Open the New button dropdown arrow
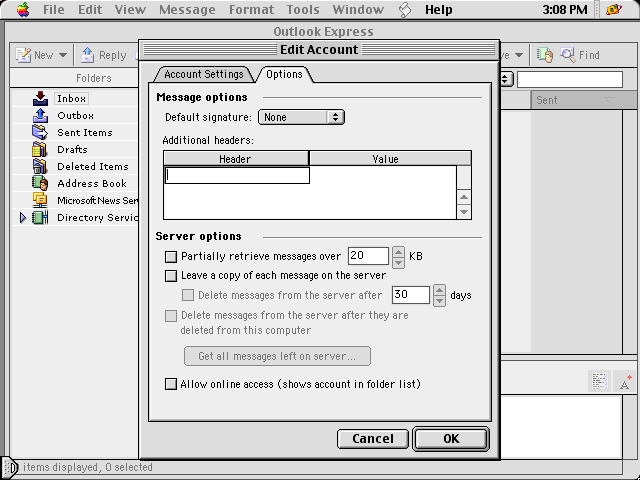 coord(62,55)
